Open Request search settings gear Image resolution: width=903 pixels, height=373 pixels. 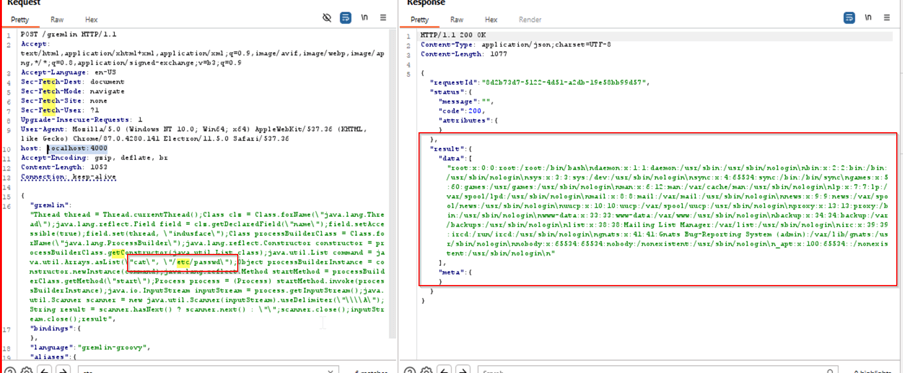(26, 370)
